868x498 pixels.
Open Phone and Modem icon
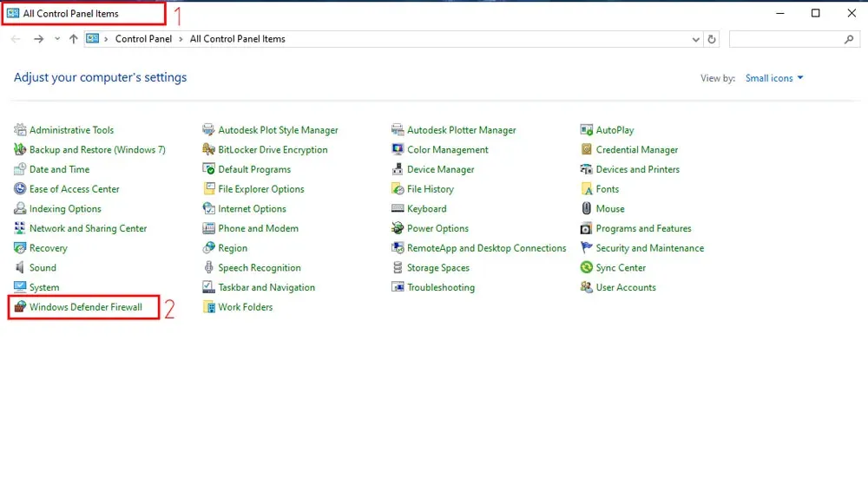click(208, 228)
